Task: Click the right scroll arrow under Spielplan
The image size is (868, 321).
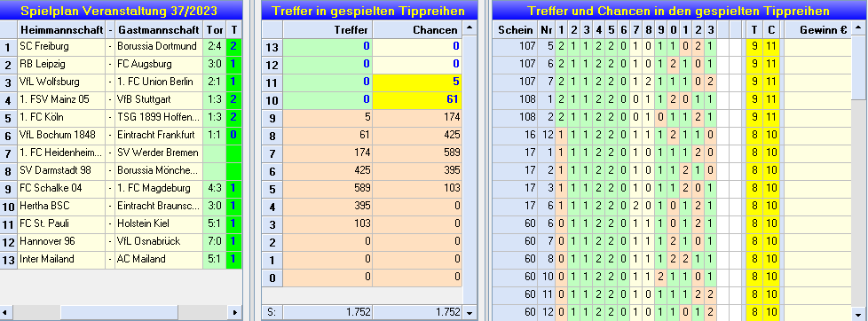Action: 235,312
